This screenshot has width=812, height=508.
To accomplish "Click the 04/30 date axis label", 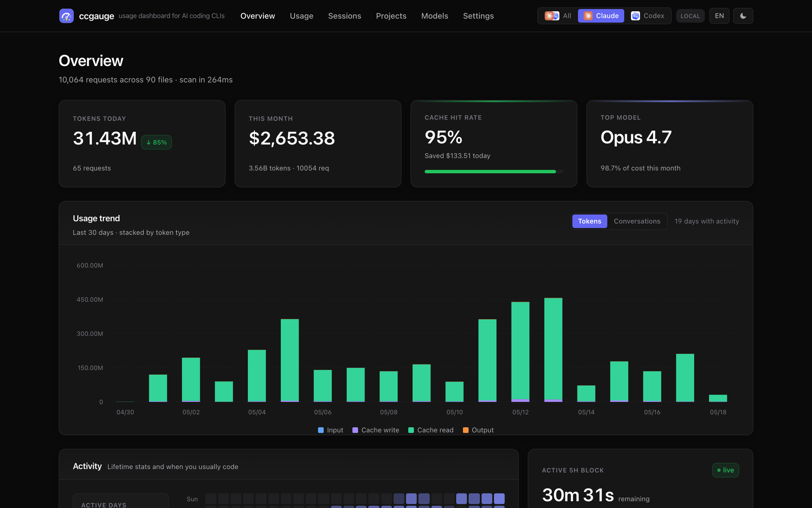I will click(x=125, y=412).
